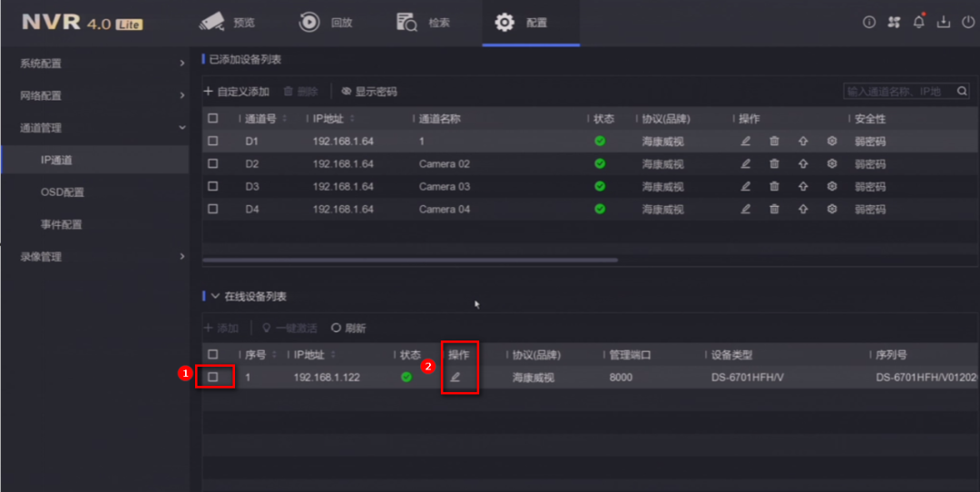Switch to the 回放 tab

click(x=325, y=23)
